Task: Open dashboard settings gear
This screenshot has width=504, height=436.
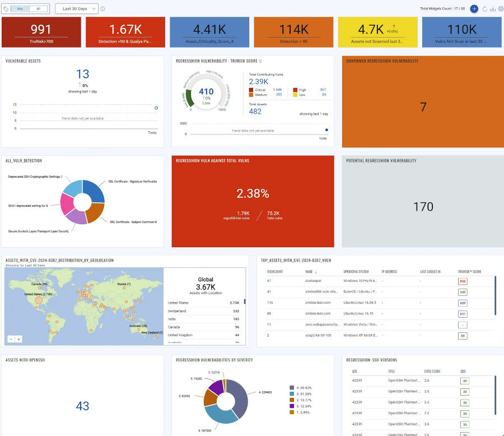Action: click(501, 9)
